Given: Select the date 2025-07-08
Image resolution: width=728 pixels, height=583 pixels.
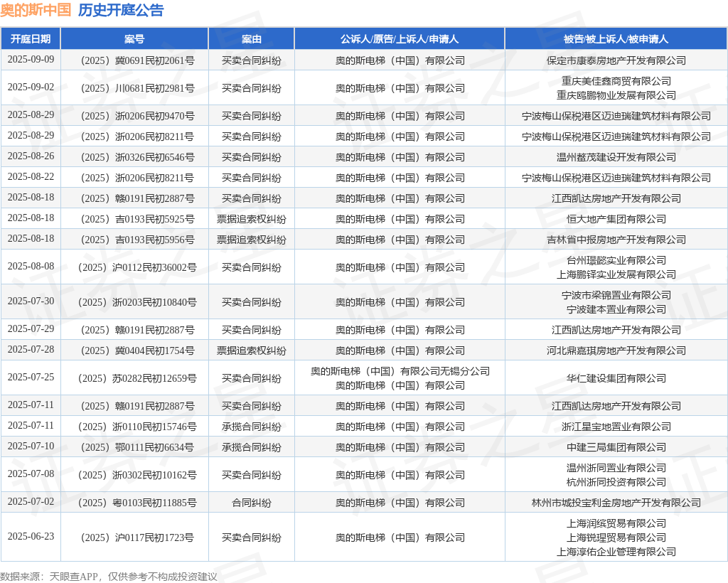Looking at the screenshot, I should pos(31,474).
